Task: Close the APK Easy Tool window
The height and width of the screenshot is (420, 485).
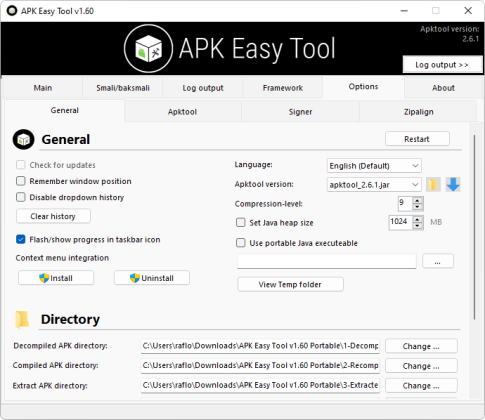Action: tap(468, 11)
